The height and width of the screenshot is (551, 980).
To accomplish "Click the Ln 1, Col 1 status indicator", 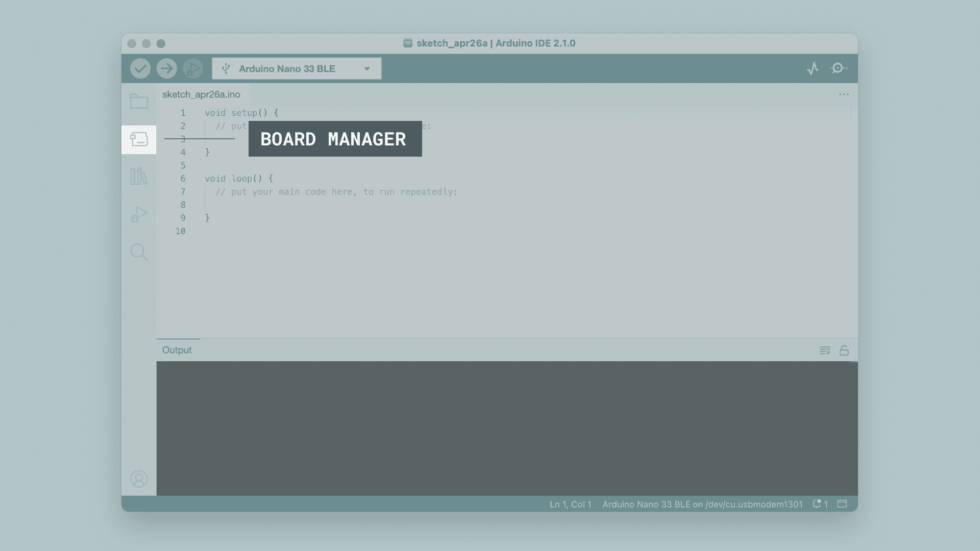I will coord(570,504).
